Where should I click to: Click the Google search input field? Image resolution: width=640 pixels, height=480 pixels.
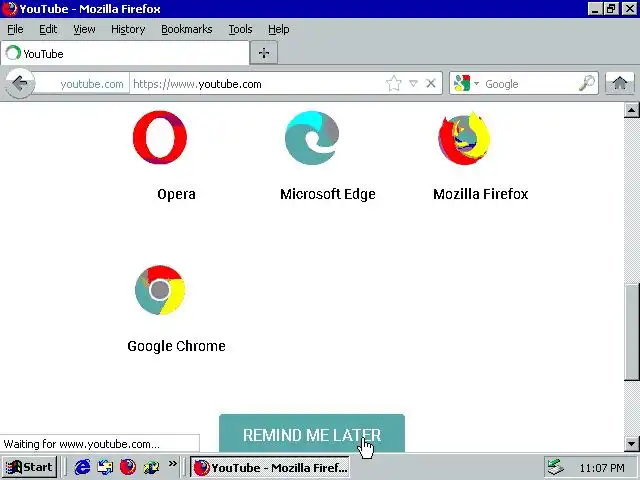point(531,84)
